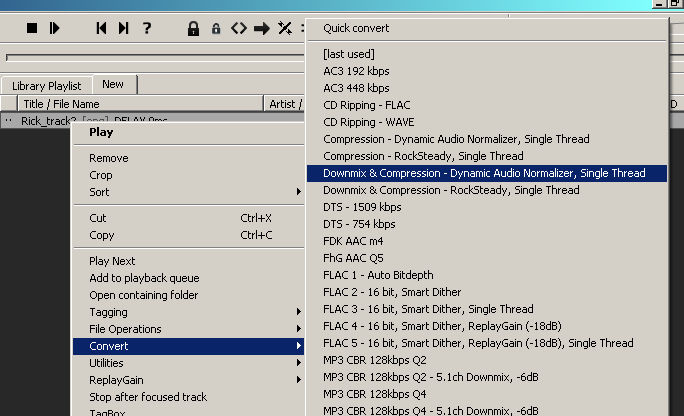The height and width of the screenshot is (416, 684).
Task: Expand the File Operations submenu
Action: pyautogui.click(x=188, y=329)
